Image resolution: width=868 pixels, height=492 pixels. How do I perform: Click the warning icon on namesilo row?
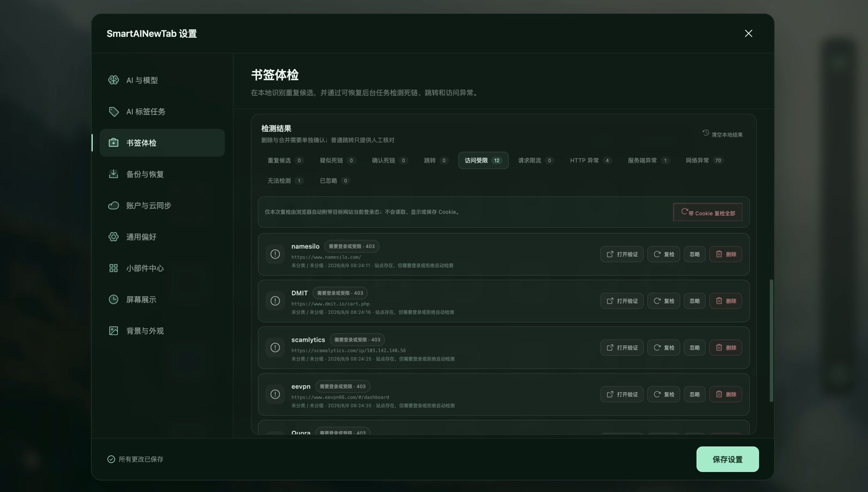click(275, 254)
